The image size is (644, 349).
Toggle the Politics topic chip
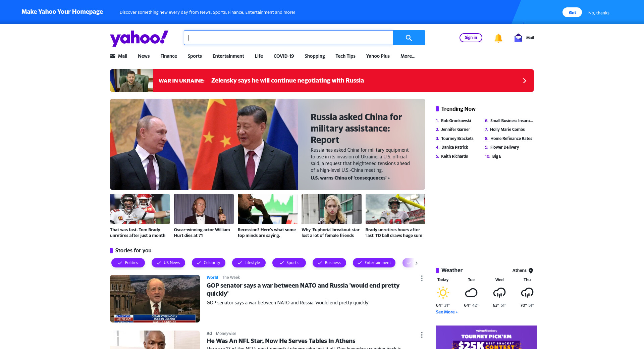tap(128, 263)
